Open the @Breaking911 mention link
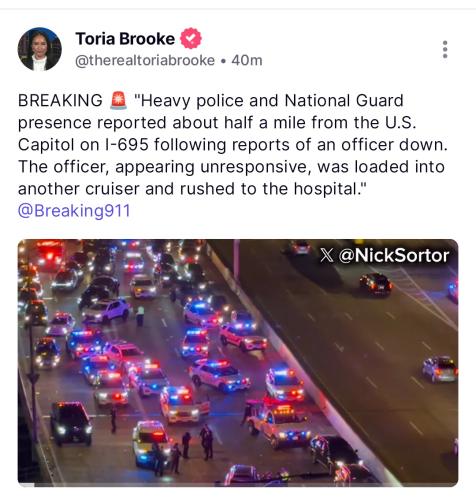Screen dimensions: 476x500 pos(74,211)
